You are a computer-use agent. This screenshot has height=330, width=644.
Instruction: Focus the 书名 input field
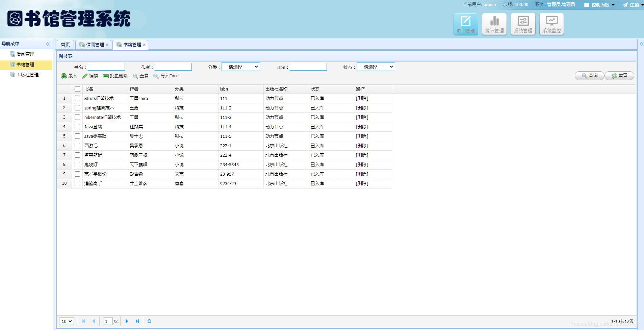coord(106,67)
